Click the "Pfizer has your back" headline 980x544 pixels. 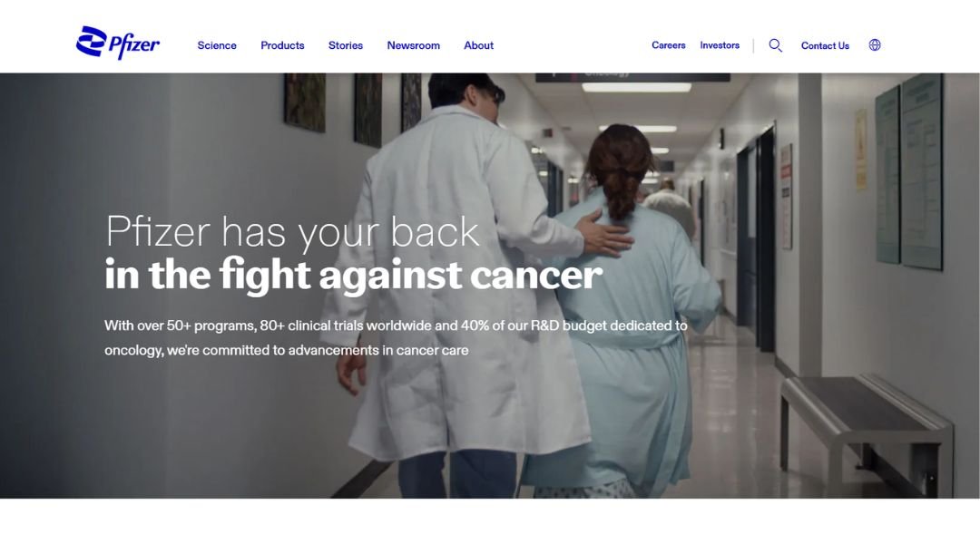coord(292,231)
